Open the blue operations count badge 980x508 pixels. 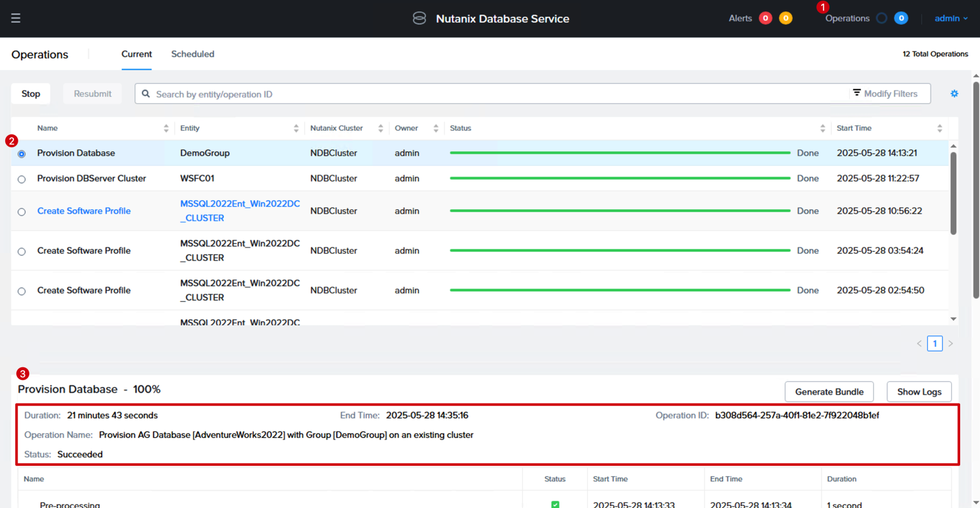[x=901, y=18]
